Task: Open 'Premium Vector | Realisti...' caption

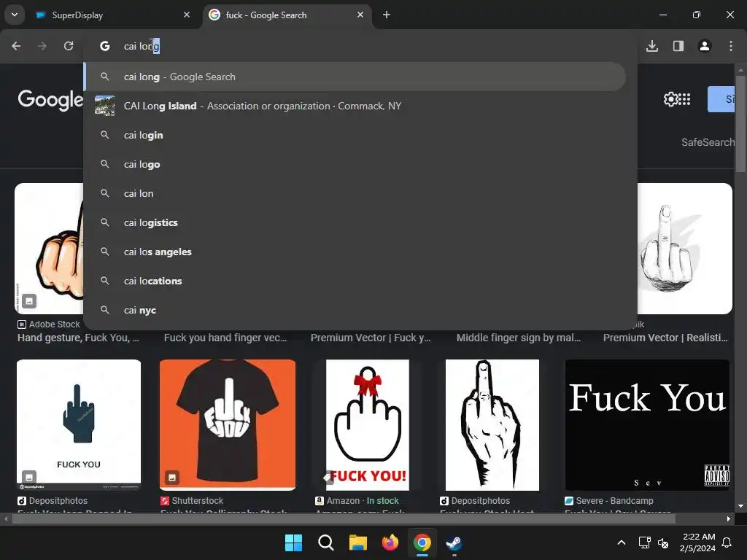Action: point(665,338)
